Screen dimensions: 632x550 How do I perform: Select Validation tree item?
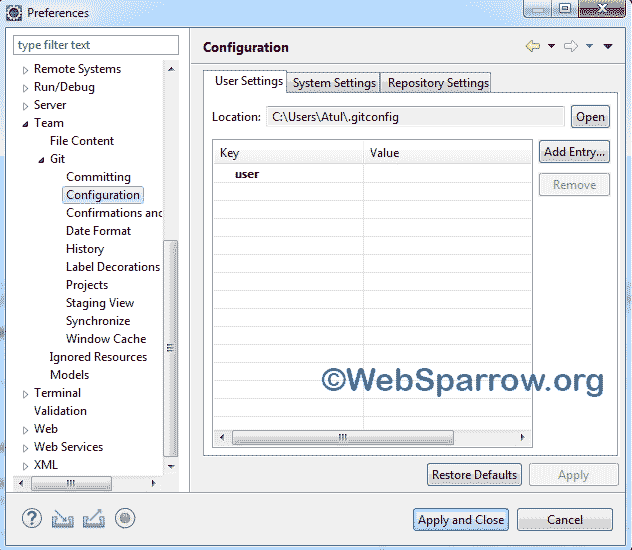60,411
